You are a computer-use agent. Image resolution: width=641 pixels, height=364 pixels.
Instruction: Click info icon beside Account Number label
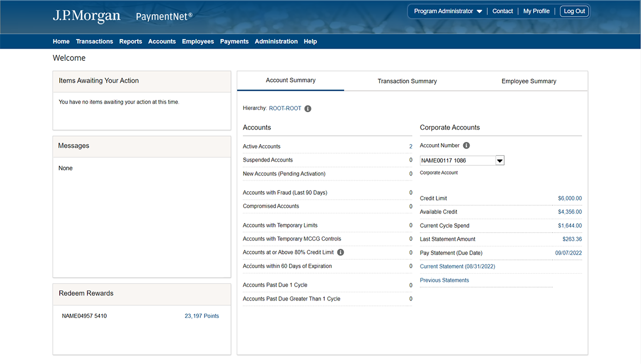(466, 146)
